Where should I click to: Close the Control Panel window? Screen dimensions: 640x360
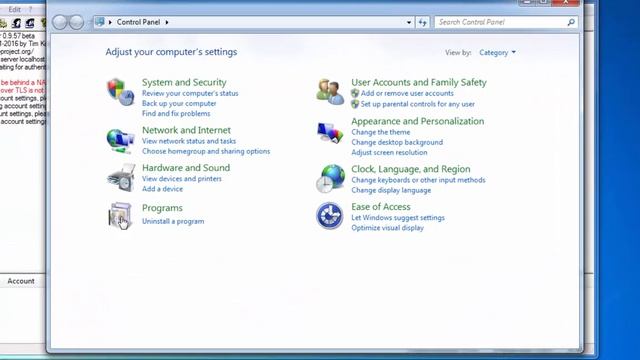click(x=565, y=3)
